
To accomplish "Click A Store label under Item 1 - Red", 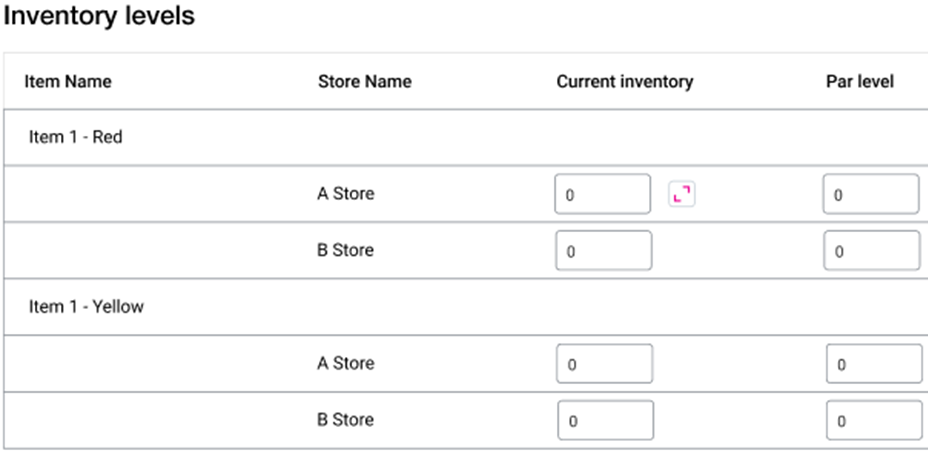I will (x=345, y=194).
